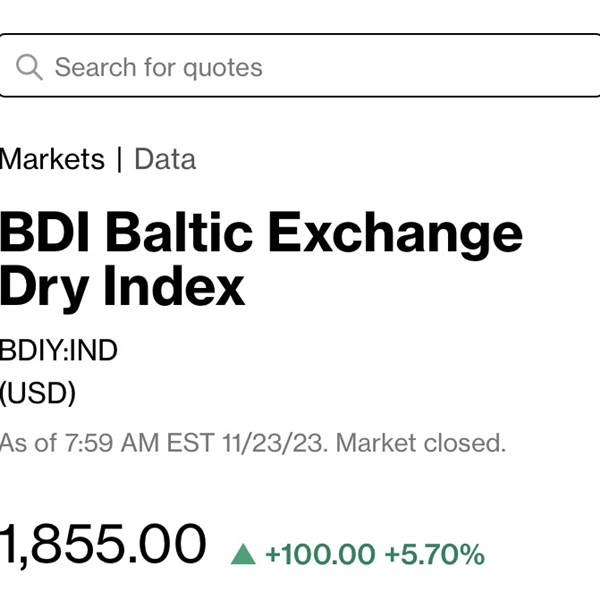This screenshot has width=600, height=600.
Task: Click the magnifying glass search icon
Action: click(29, 67)
